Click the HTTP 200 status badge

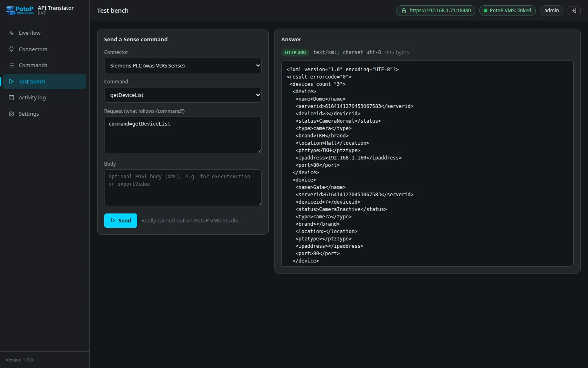point(295,52)
